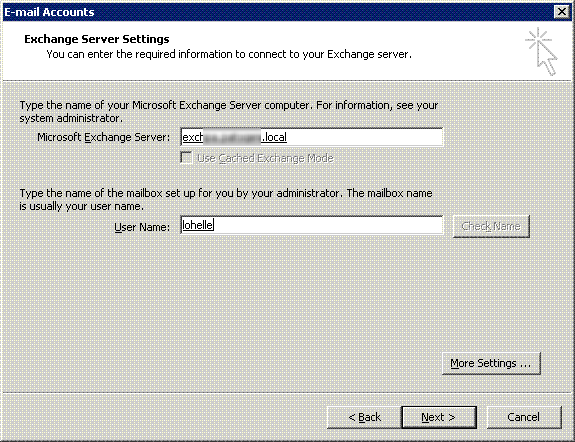Click the User Name input field
This screenshot has width=575, height=442.
click(x=312, y=225)
